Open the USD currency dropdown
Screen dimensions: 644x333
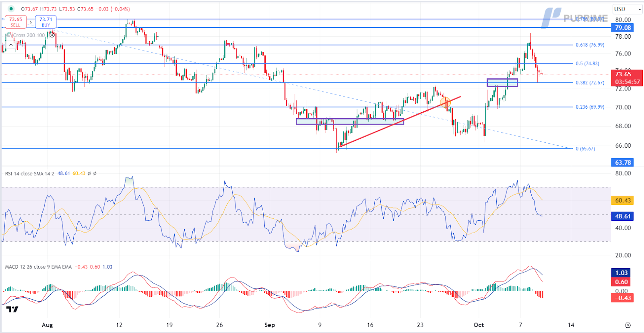pos(627,9)
